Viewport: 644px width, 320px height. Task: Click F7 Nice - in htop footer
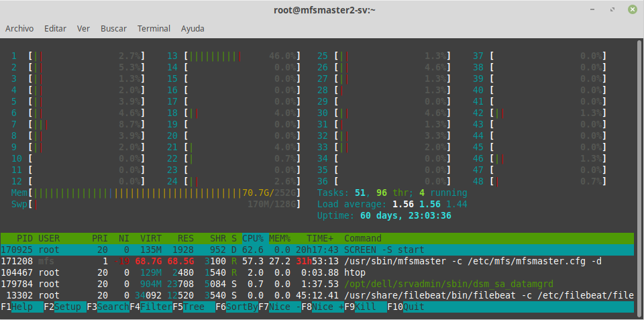pyautogui.click(x=280, y=307)
